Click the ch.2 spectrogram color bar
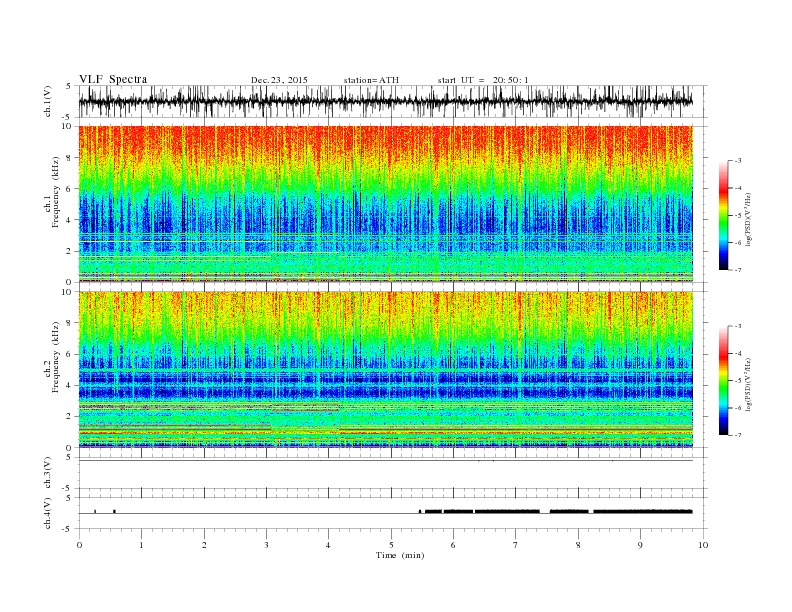 (x=723, y=381)
